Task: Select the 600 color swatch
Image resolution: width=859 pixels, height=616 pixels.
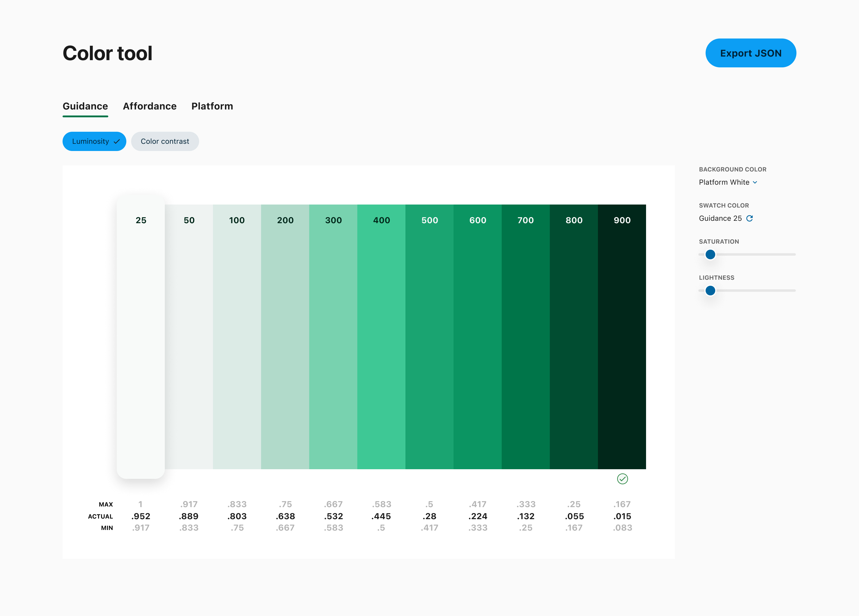Action: point(477,337)
